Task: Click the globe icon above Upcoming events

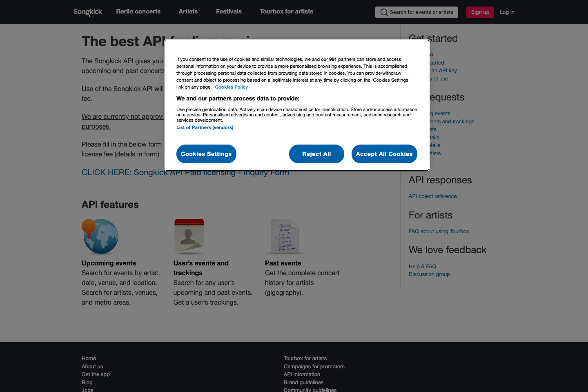Action: 100,236
